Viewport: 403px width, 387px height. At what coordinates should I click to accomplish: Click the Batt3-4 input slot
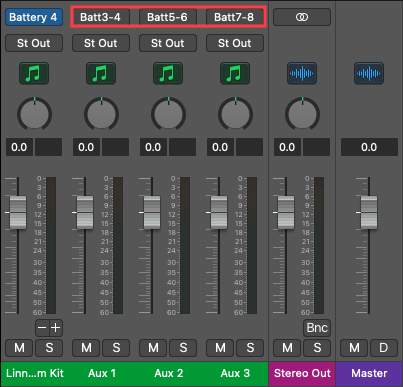tap(101, 17)
